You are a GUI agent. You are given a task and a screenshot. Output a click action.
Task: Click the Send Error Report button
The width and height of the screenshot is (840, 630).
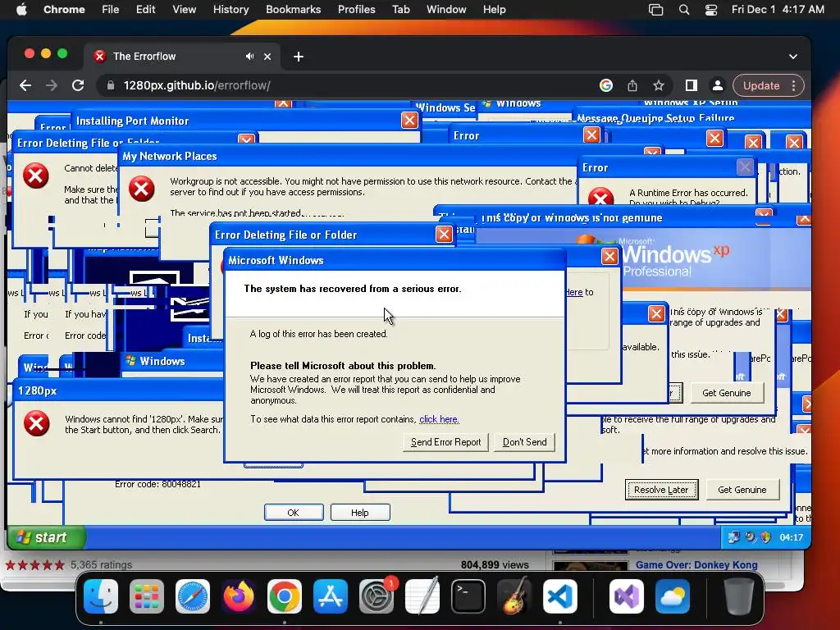click(x=445, y=442)
